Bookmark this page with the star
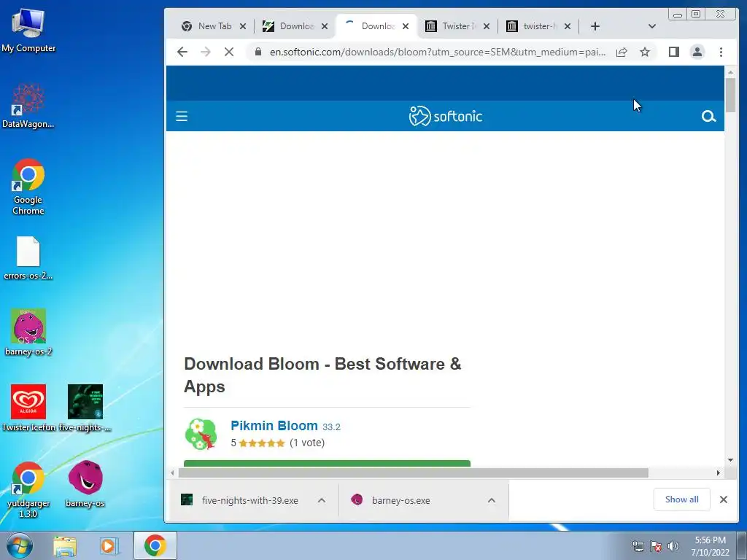Viewport: 747px width, 560px height. pyautogui.click(x=645, y=52)
